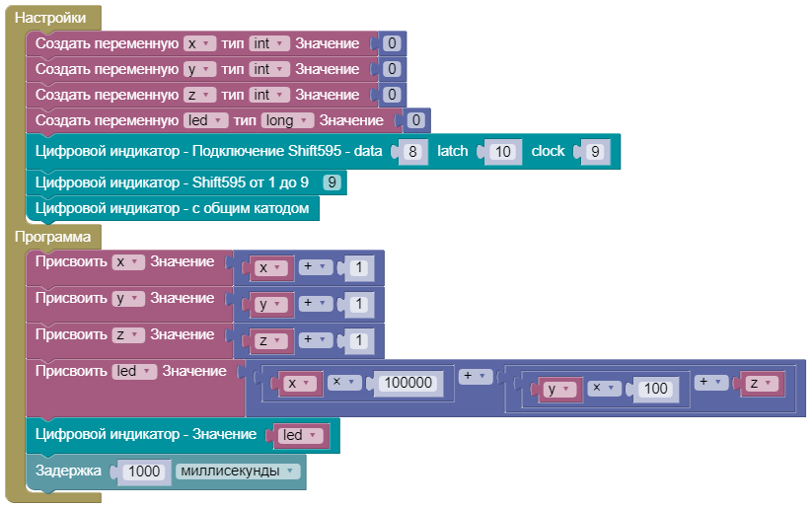Open the × operator dropdown beside 100000
The width and height of the screenshot is (812, 508).
[344, 383]
